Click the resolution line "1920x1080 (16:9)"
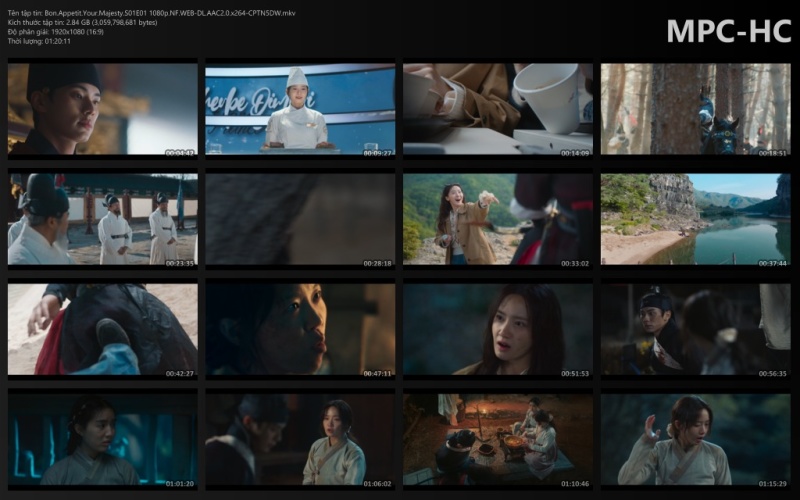Image resolution: width=800 pixels, height=500 pixels. point(56,32)
